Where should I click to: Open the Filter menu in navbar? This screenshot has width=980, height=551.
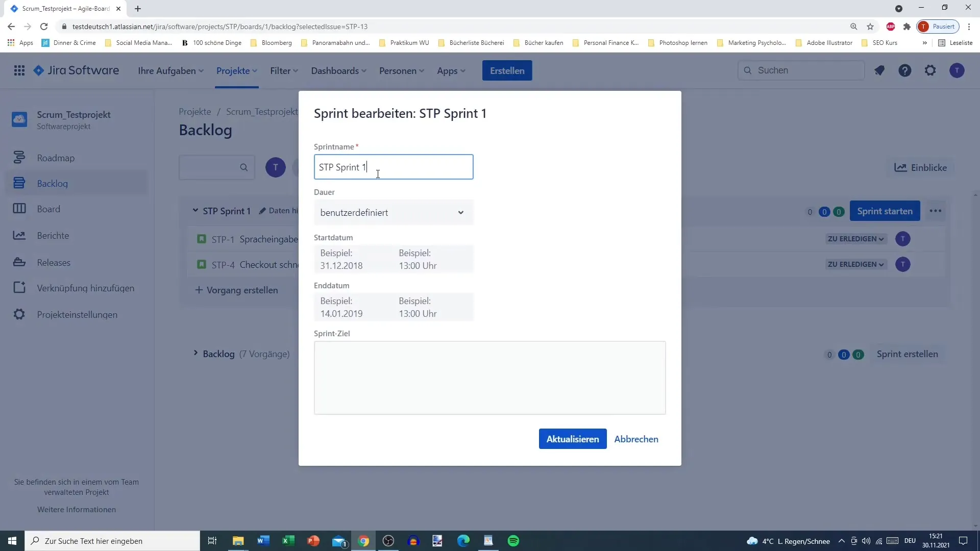point(282,70)
